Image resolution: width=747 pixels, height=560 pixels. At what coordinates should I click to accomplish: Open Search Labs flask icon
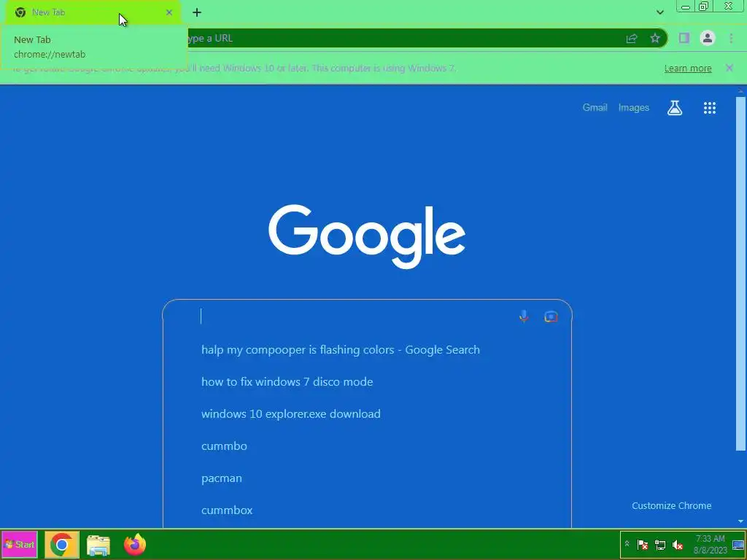click(x=675, y=108)
